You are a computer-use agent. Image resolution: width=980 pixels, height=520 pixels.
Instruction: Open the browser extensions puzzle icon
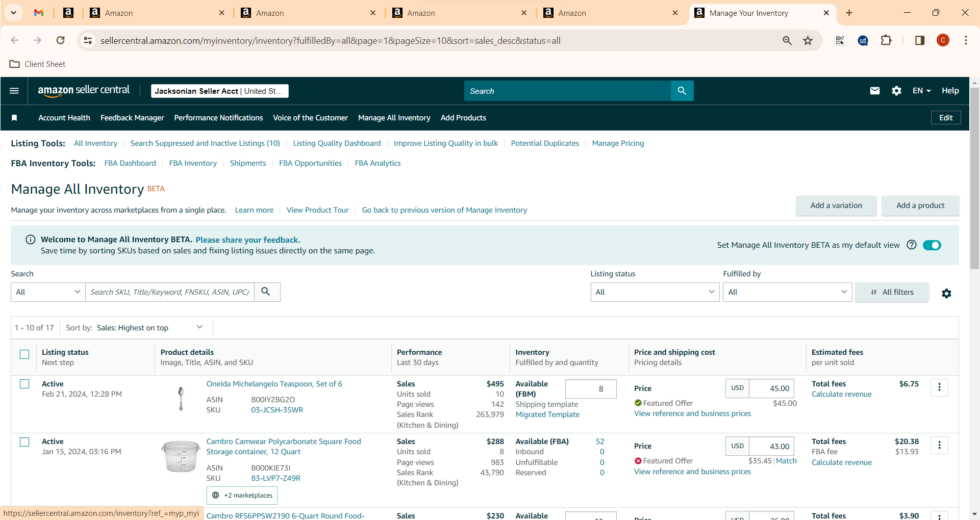(886, 40)
